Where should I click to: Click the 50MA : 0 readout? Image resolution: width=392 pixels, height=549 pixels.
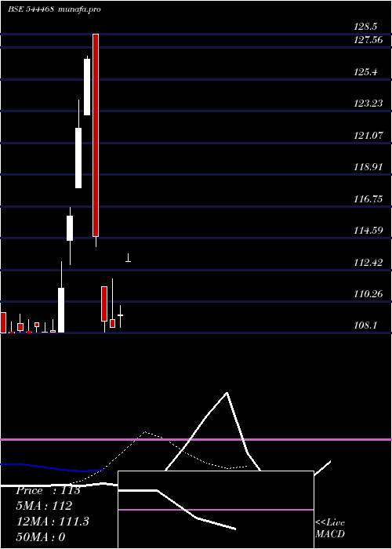(x=41, y=537)
